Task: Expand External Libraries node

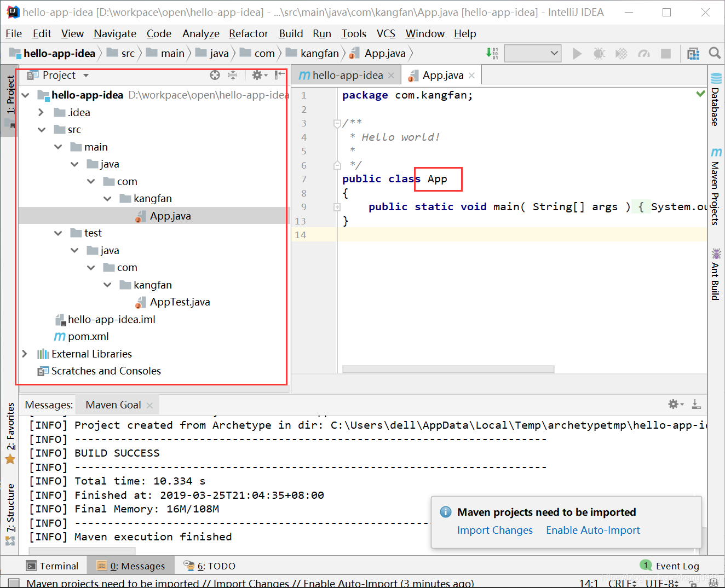Action: pyautogui.click(x=25, y=354)
